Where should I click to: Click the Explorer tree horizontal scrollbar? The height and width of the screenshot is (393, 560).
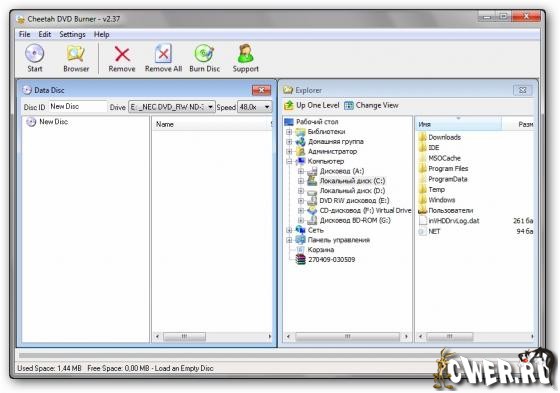[347, 337]
